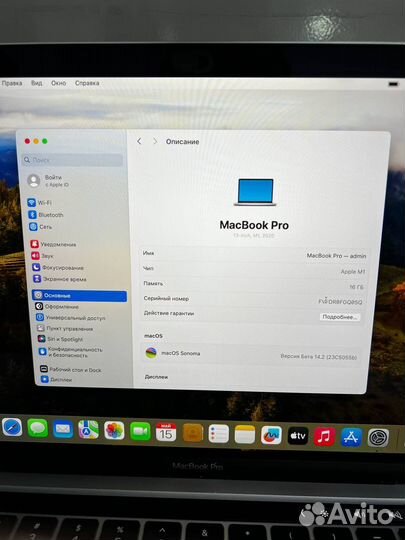The width and height of the screenshot is (405, 540).
Task: Open System Settings in the Dock
Action: tap(378, 438)
